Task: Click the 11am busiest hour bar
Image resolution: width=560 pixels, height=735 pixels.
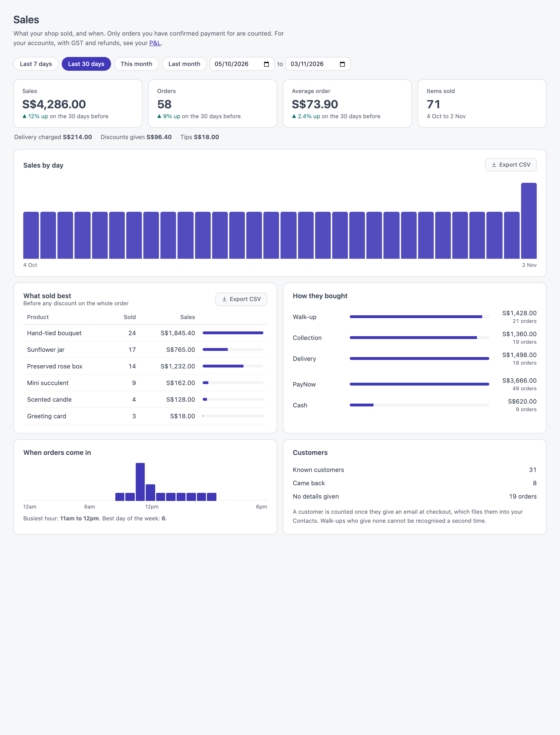Action: click(140, 482)
